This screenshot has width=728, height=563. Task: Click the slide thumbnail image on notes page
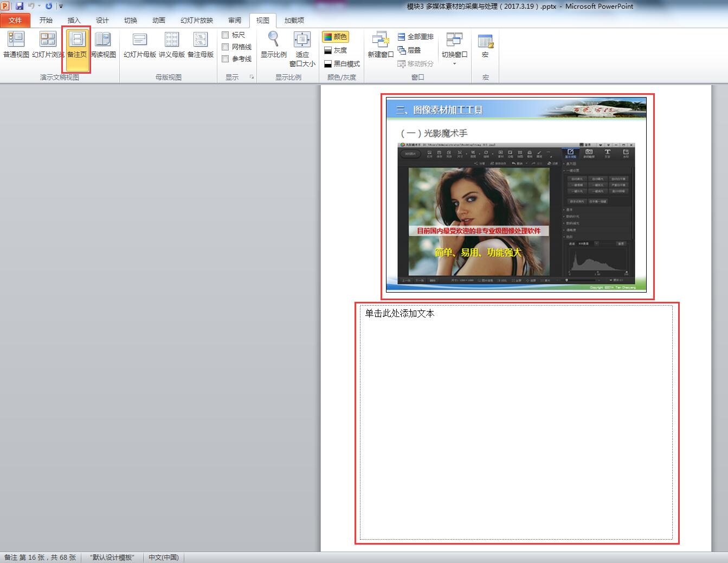[516, 194]
